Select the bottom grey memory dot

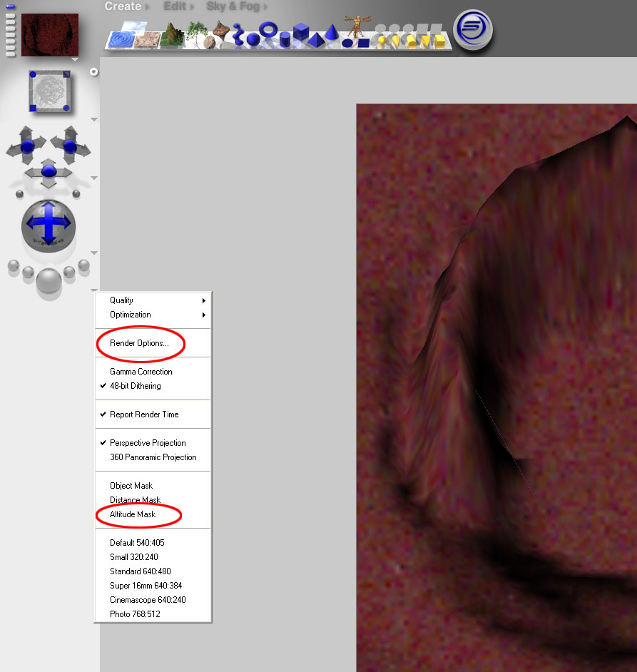click(x=10, y=54)
